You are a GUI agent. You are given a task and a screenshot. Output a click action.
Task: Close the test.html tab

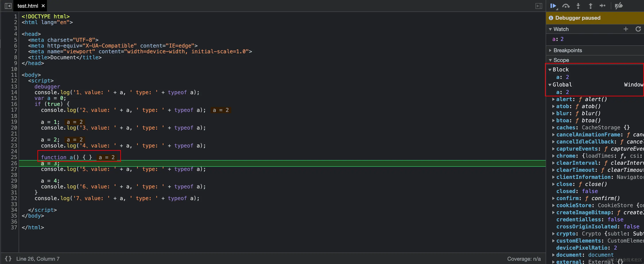click(43, 6)
